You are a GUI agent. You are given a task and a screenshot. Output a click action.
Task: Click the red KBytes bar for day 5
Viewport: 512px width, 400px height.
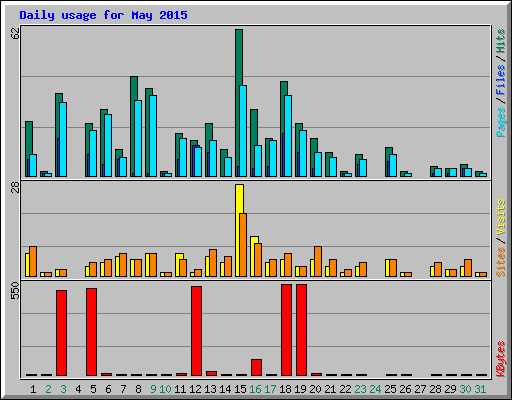[x=91, y=332]
